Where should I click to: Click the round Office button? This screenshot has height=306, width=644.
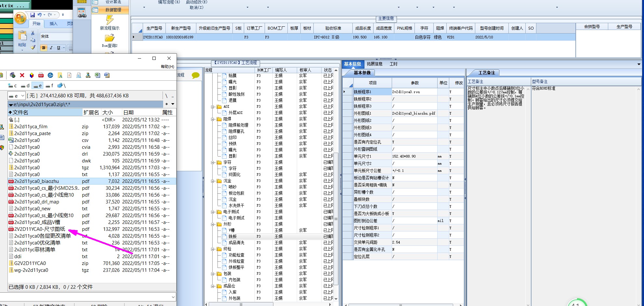[20, 18]
